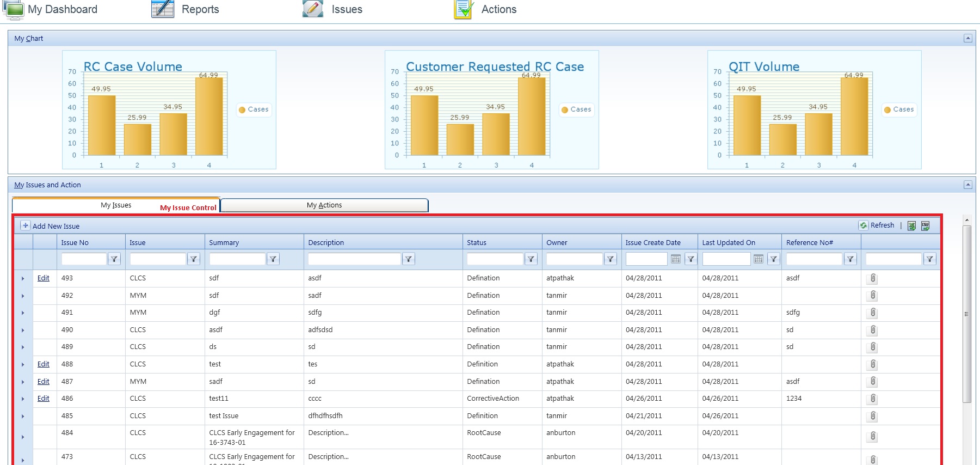Collapse the My Chart panel
980x465 pixels.
[967, 38]
